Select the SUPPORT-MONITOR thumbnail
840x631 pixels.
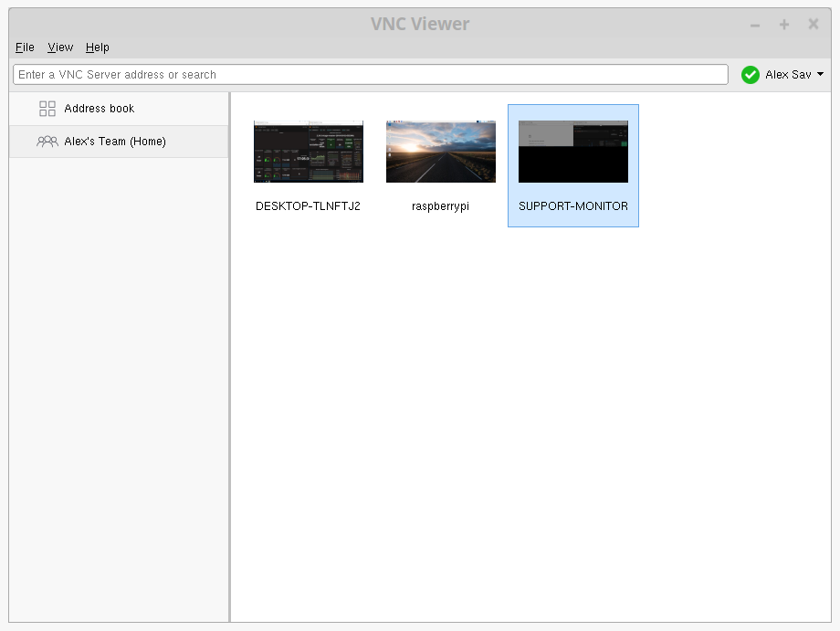coord(573,152)
